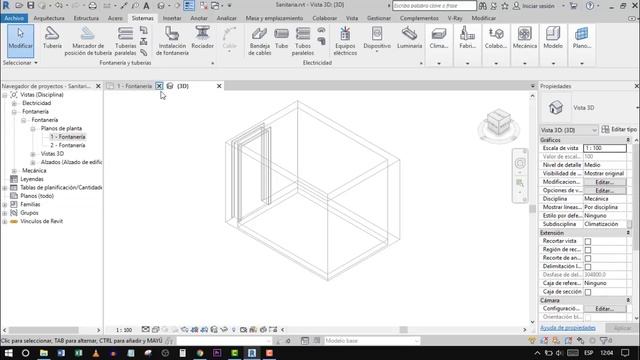Click Editar button for Opciones de visualización
Screen dimensions: 640x360
[604, 191]
